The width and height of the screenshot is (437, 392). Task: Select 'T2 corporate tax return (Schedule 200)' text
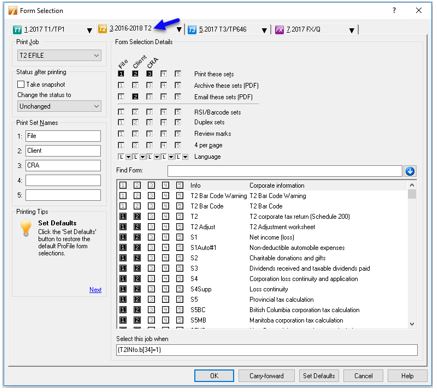pyautogui.click(x=300, y=216)
